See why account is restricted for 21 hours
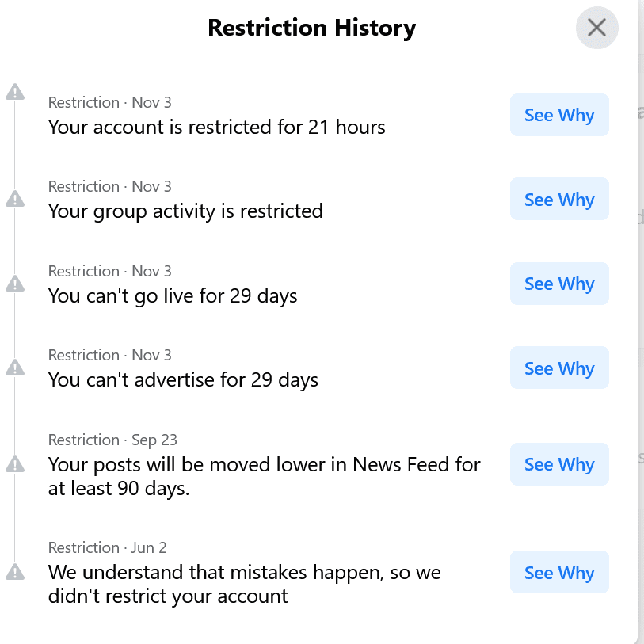 (559, 116)
